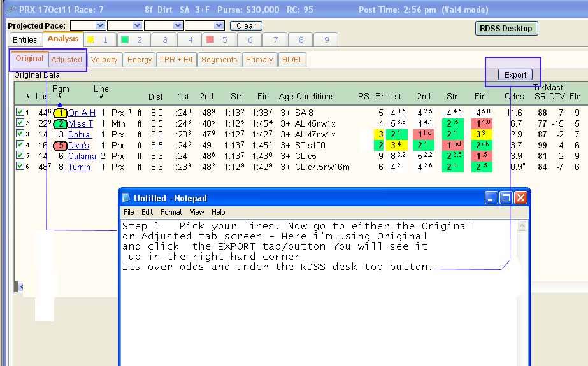Screen dimensions: 588x366
Task: Select the Analysis tab
Action: [63, 39]
